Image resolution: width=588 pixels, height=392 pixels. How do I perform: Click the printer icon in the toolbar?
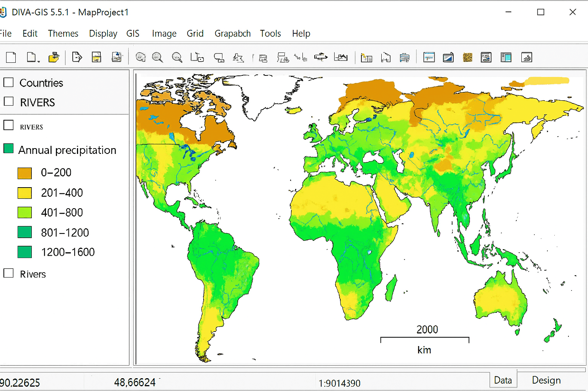click(x=405, y=57)
